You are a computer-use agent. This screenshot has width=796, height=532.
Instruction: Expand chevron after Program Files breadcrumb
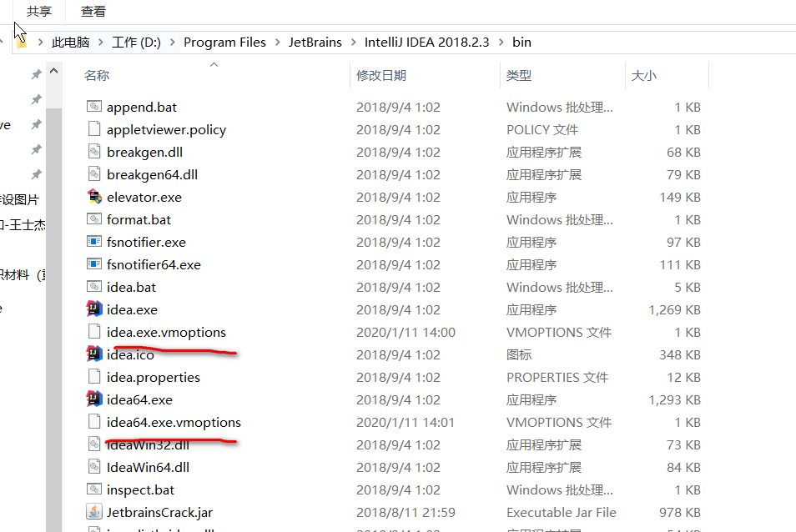[277, 42]
